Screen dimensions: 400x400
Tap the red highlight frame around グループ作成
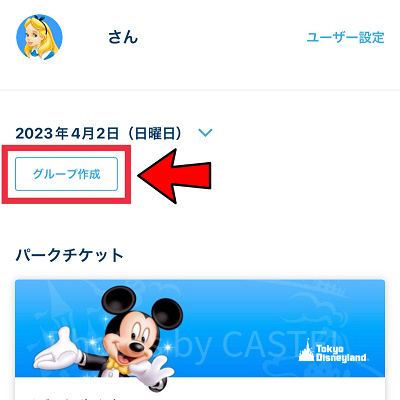pyautogui.click(x=66, y=174)
